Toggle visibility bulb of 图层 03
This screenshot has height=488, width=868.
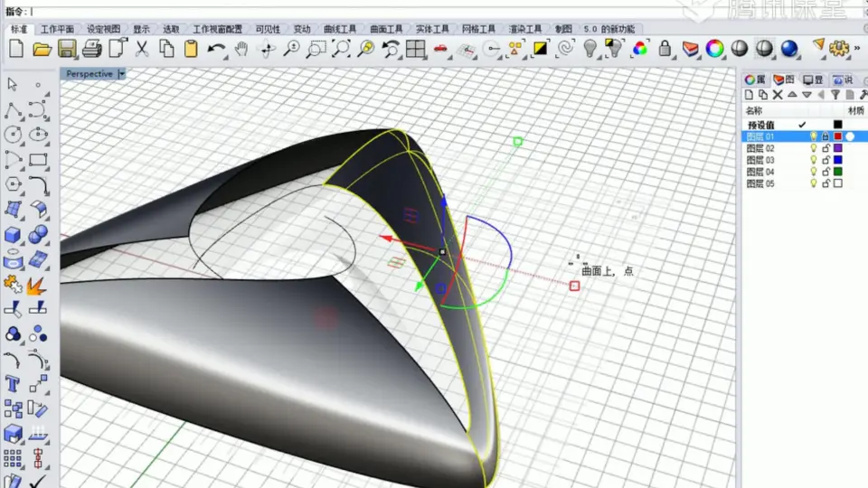813,160
